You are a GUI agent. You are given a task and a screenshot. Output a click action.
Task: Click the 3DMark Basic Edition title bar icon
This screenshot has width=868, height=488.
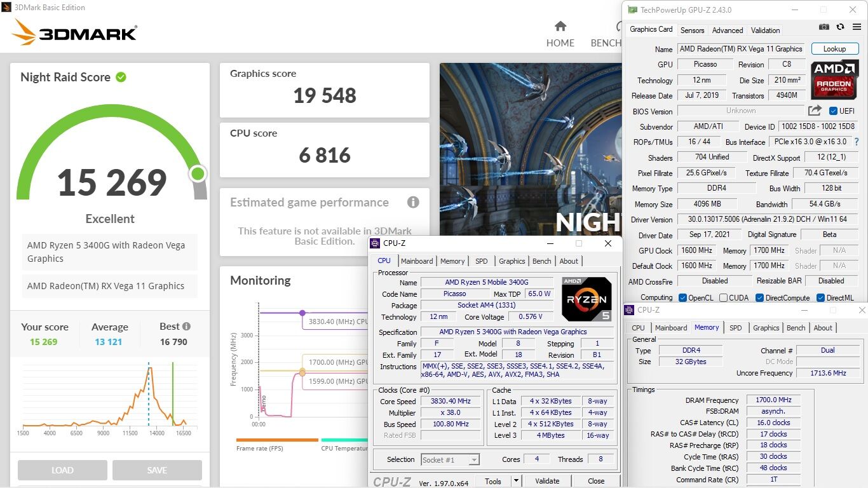(x=6, y=8)
